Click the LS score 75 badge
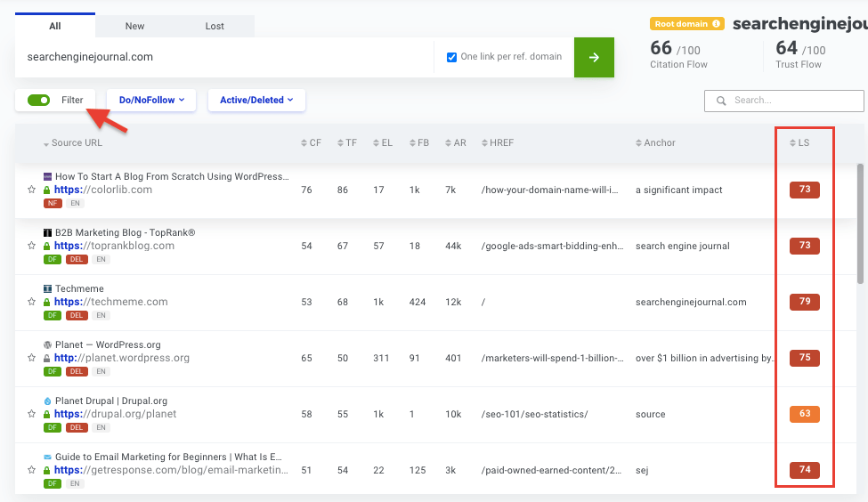The width and height of the screenshot is (868, 502). (804, 358)
